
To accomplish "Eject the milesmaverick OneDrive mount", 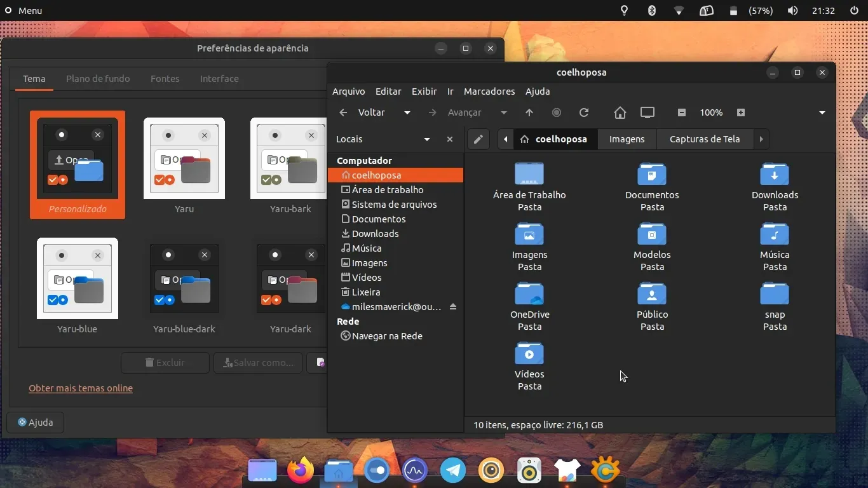I will point(453,307).
